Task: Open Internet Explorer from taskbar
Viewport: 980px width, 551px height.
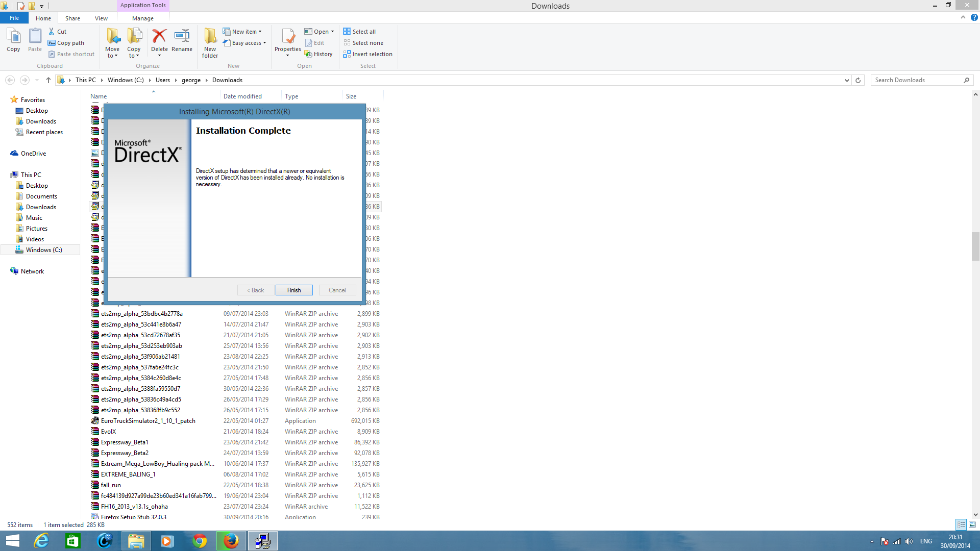Action: [41, 541]
